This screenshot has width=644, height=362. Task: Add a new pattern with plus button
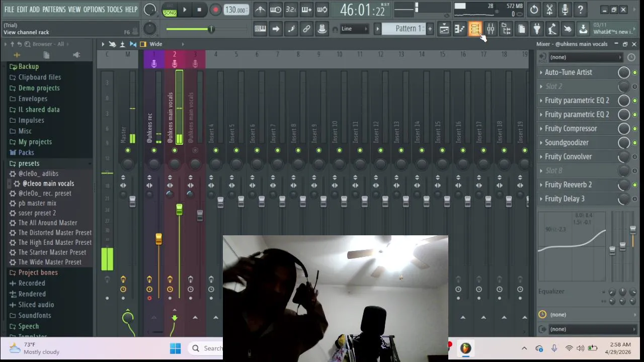pyautogui.click(x=430, y=29)
